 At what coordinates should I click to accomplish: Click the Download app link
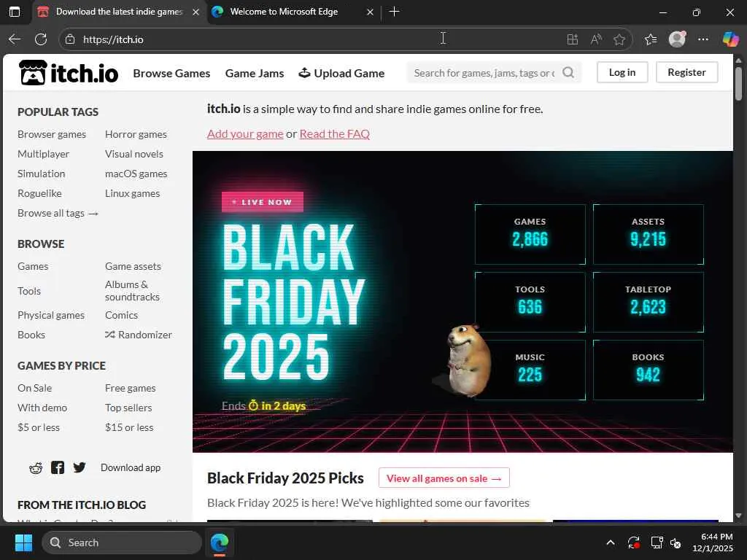pyautogui.click(x=131, y=467)
